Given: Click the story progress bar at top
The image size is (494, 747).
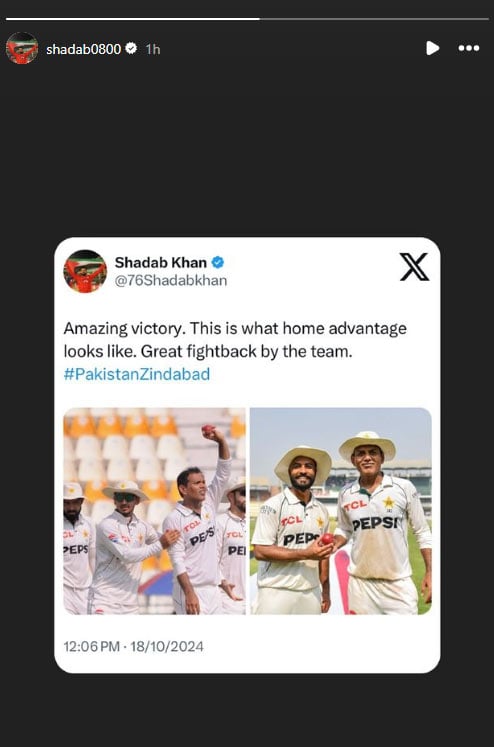Looking at the screenshot, I should [x=247, y=19].
